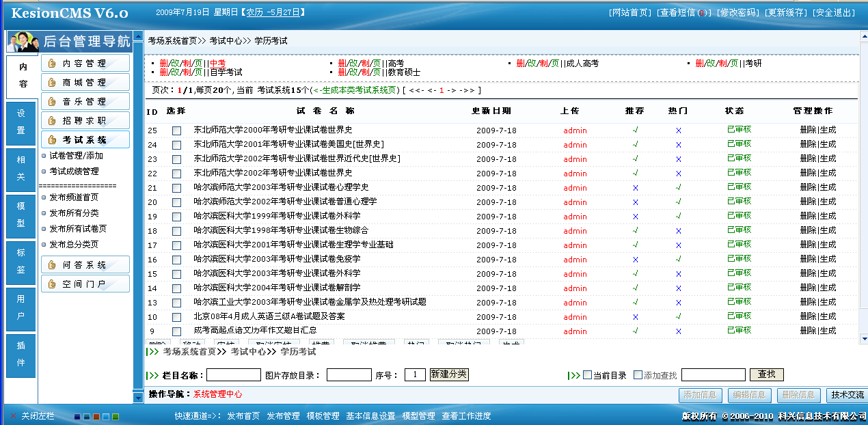Select the checkbox for exam ID 20

[176, 202]
